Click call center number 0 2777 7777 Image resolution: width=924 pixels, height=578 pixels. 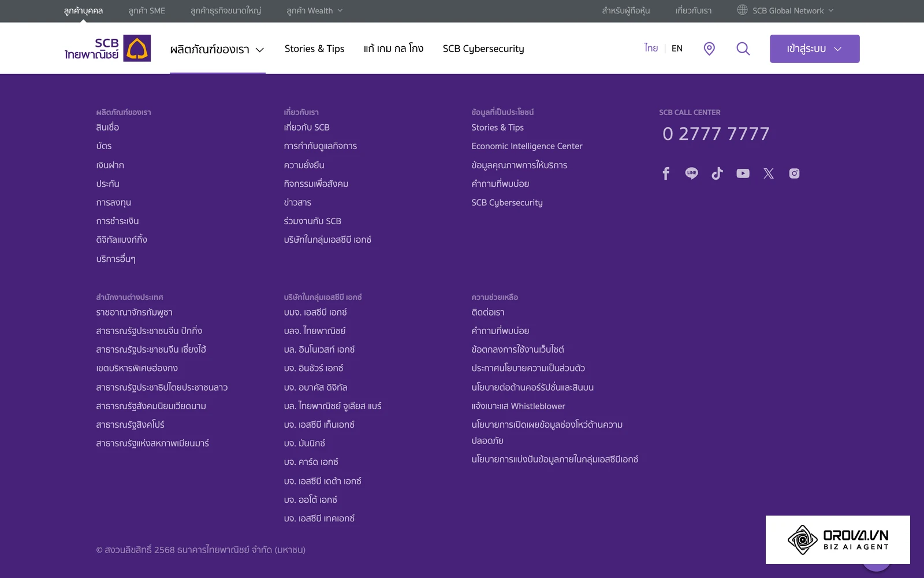716,134
